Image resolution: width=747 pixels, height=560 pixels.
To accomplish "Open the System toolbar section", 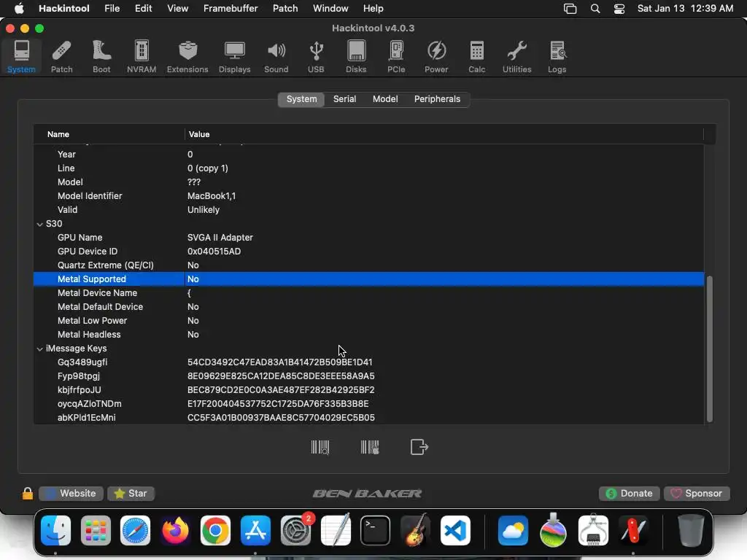I will (x=21, y=57).
